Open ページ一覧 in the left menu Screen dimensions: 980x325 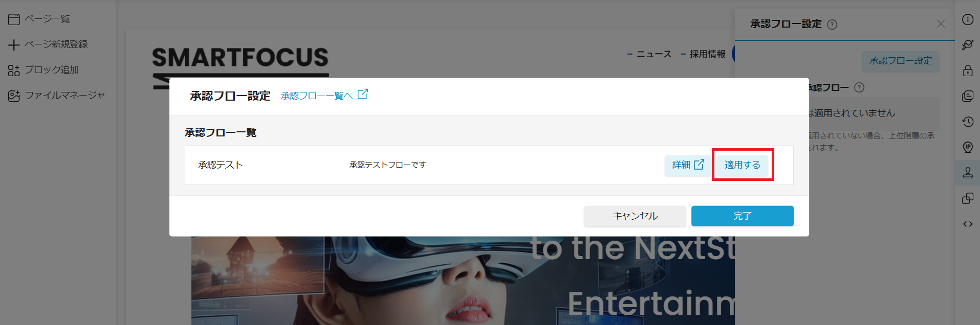click(x=47, y=19)
